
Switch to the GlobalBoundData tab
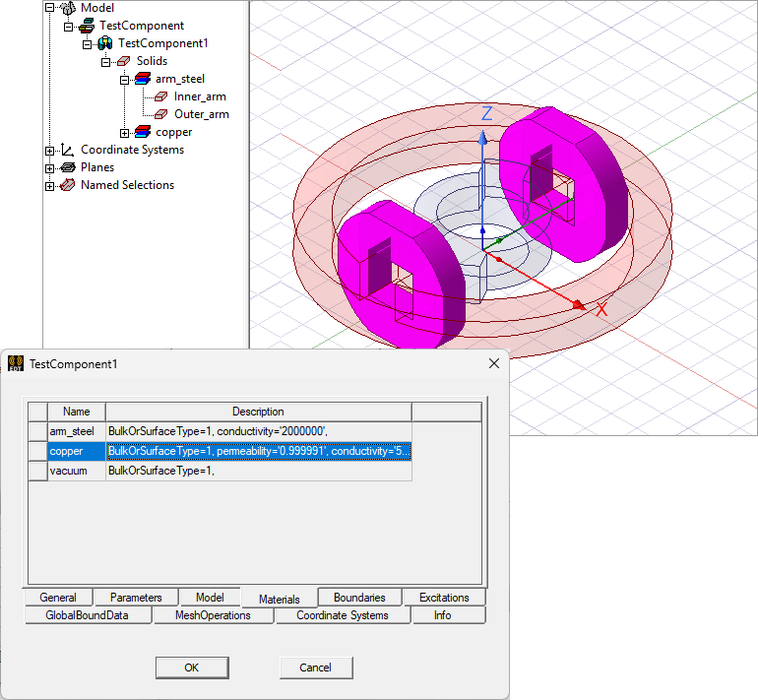[87, 615]
